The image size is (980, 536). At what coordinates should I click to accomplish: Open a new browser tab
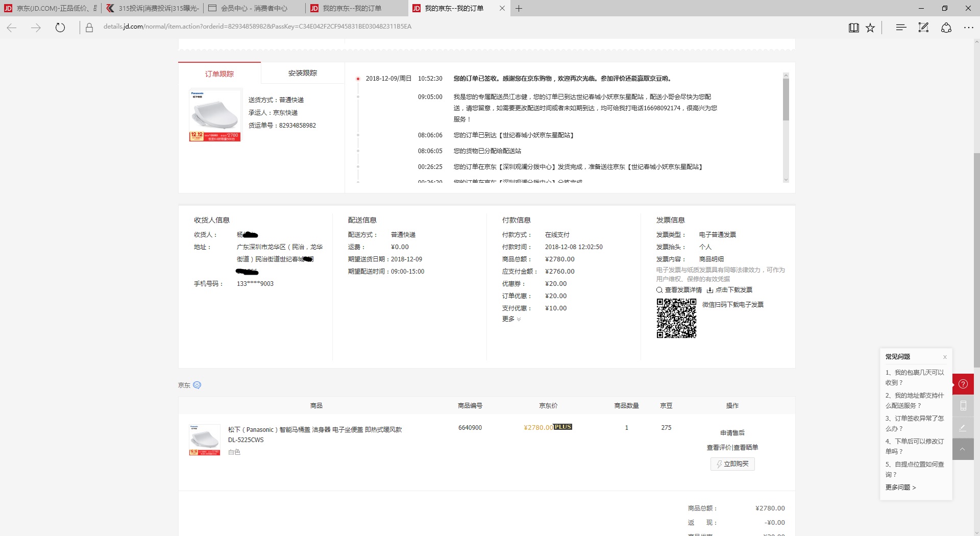point(519,8)
